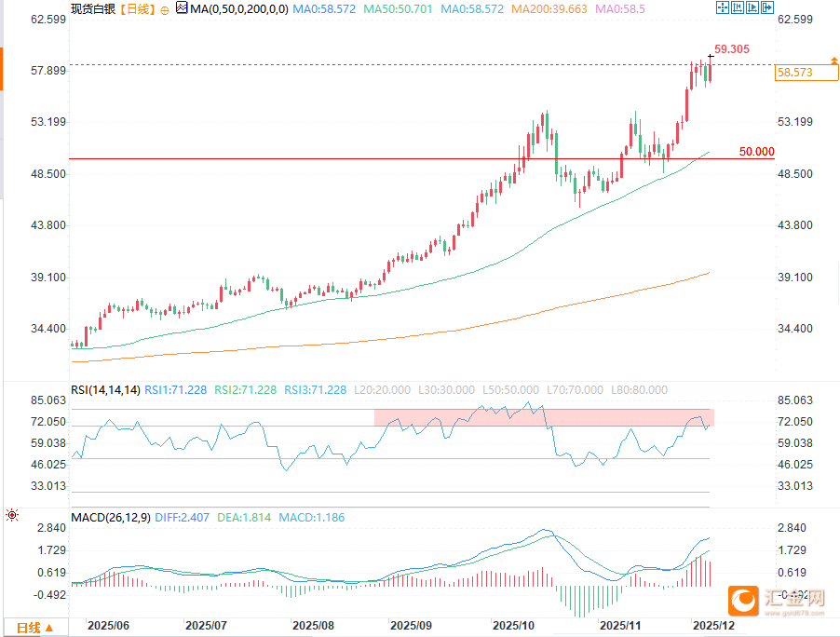Image resolution: width=840 pixels, height=637 pixels.
Task: Click the L80:80.000 level label
Action: tap(639, 390)
